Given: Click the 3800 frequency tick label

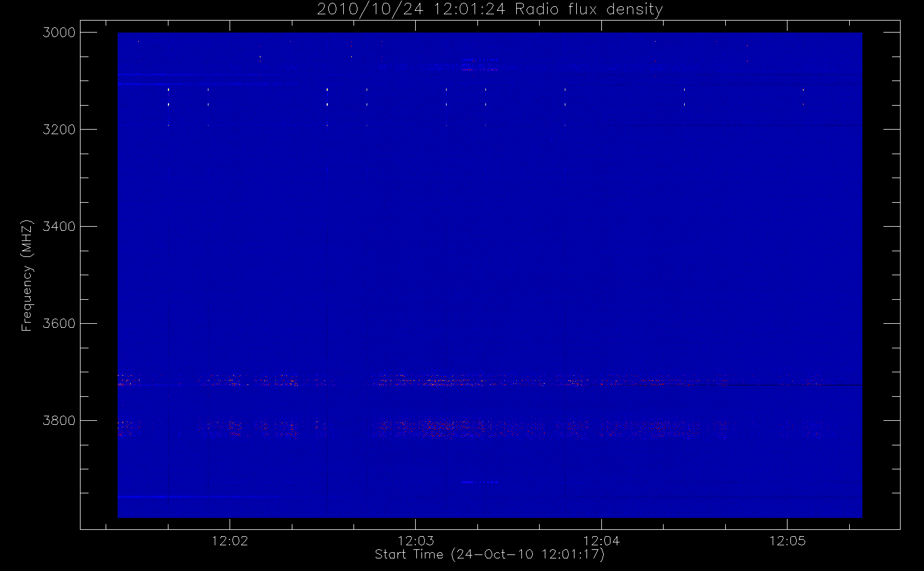Looking at the screenshot, I should [59, 421].
